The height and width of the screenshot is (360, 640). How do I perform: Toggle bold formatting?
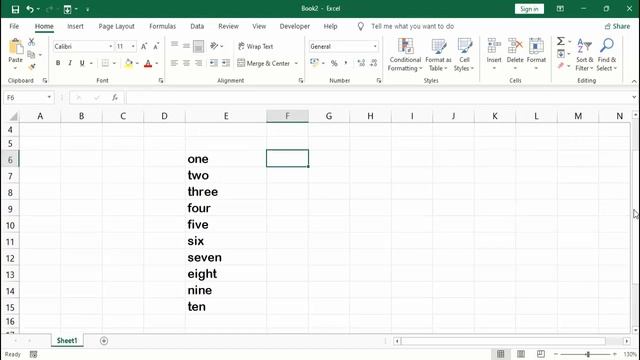click(58, 63)
